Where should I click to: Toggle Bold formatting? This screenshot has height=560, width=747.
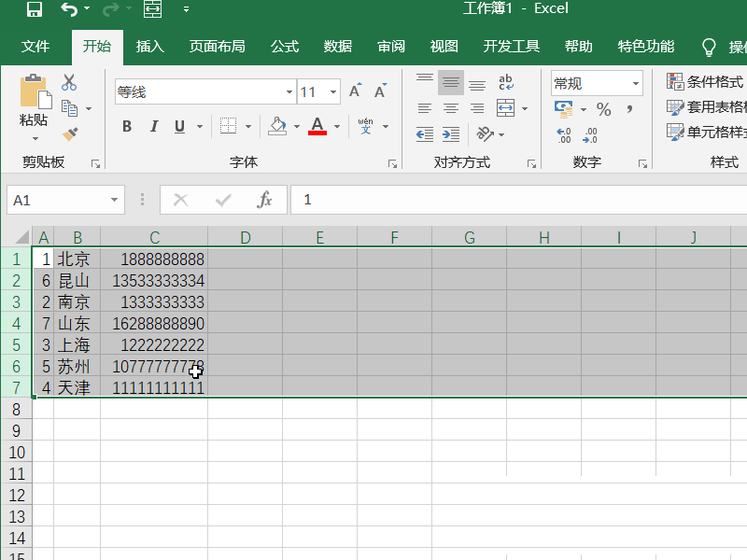[x=127, y=126]
